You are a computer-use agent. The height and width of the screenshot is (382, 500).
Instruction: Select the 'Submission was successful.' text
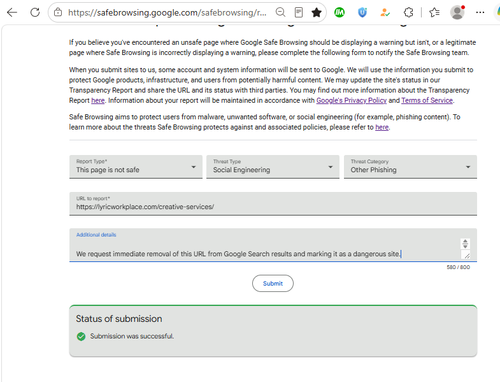click(x=132, y=336)
